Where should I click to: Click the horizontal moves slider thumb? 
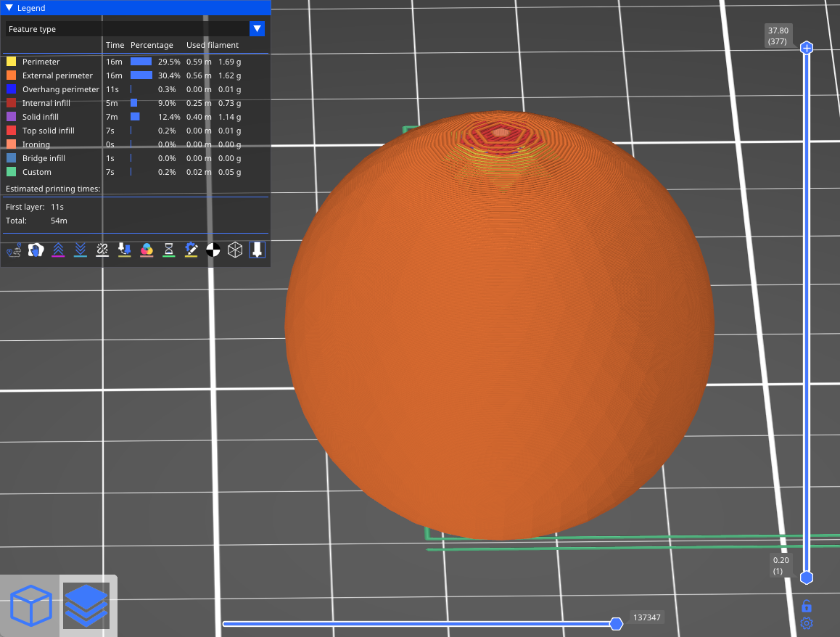616,624
